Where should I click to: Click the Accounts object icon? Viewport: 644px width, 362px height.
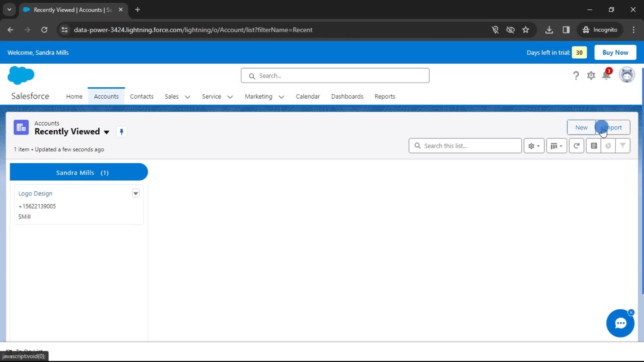tap(21, 127)
